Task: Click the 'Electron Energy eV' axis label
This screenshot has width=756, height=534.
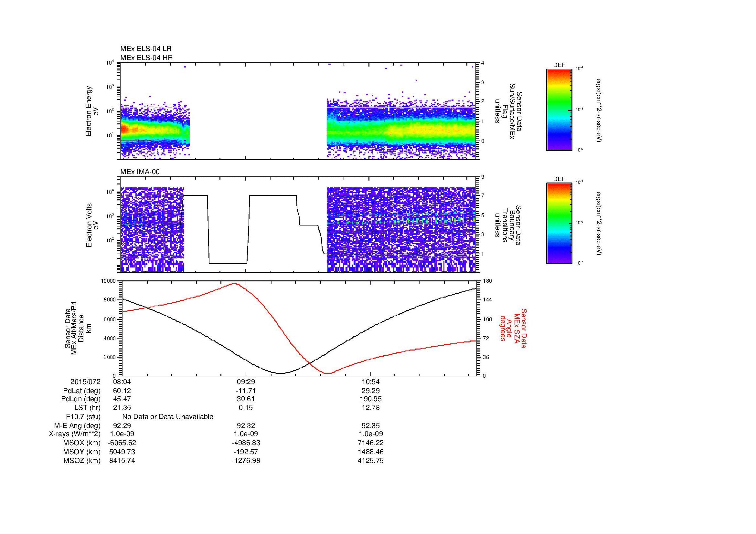Action: 92,111
